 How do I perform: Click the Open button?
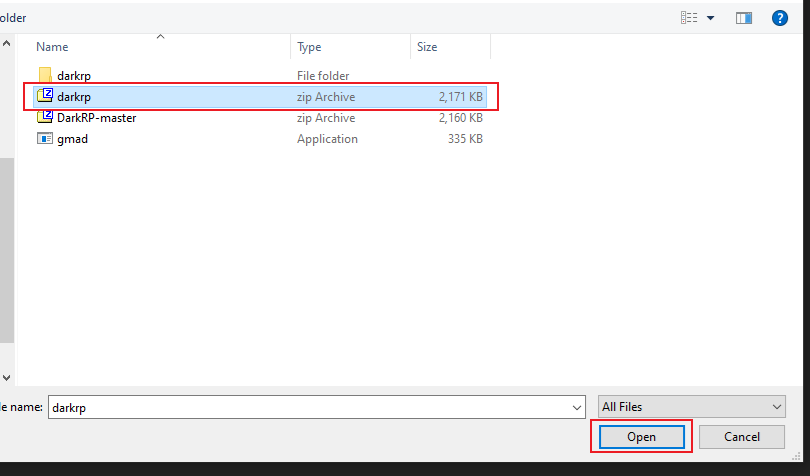tap(642, 437)
